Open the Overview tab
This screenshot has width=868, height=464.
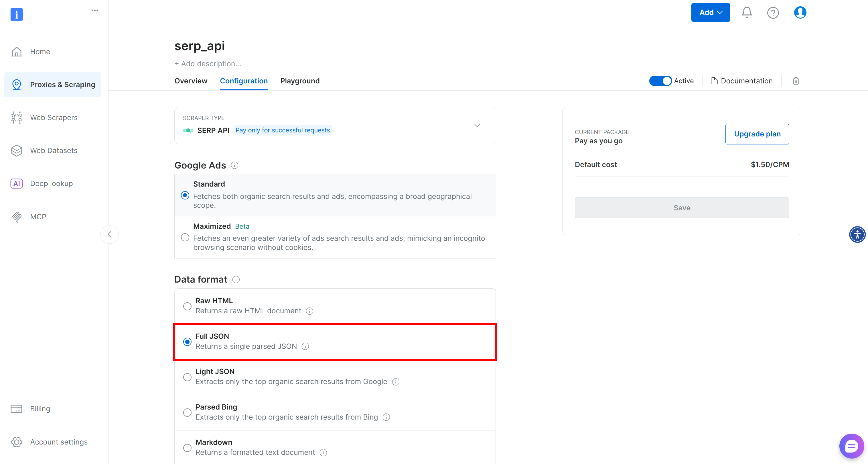[190, 81]
